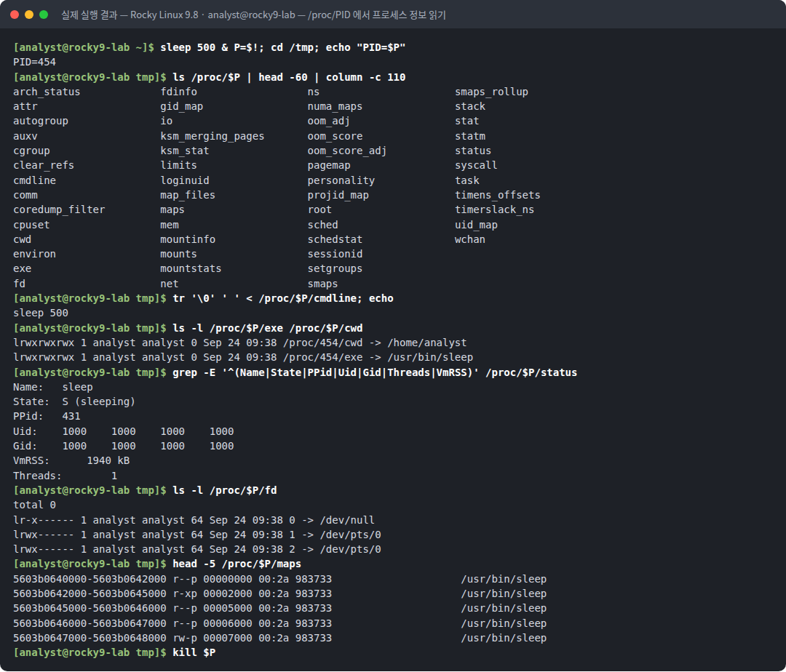Click the 'head -5 /proc/$P/maps' command

(x=237, y=564)
